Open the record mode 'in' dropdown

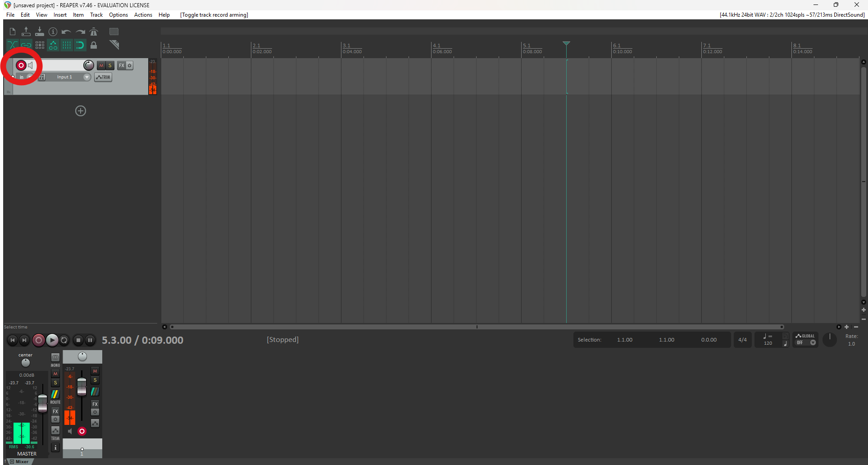tap(22, 77)
